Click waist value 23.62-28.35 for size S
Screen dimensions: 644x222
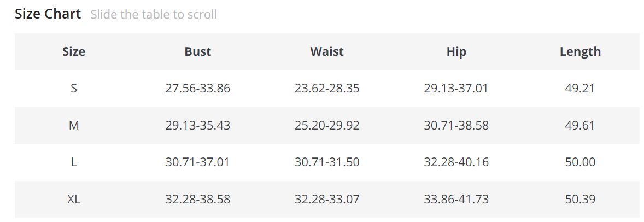(327, 88)
